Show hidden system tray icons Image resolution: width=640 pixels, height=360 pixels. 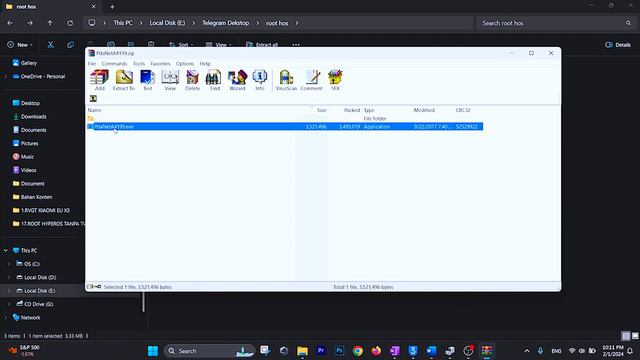(527, 351)
